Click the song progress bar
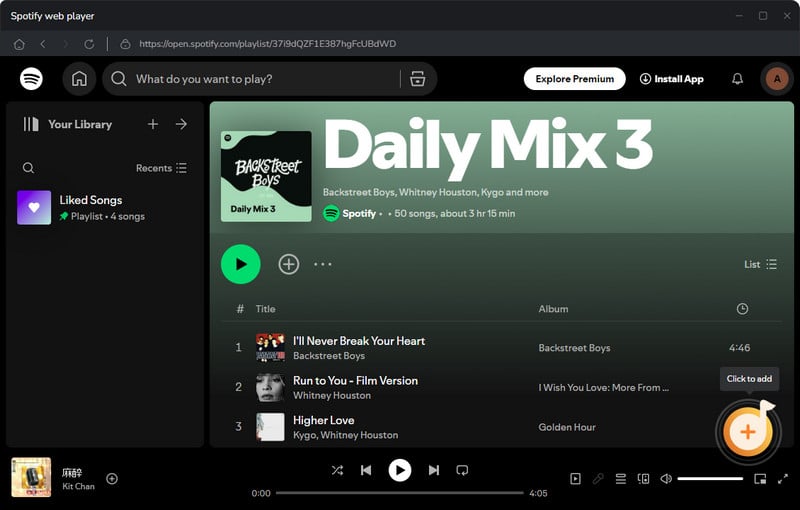The height and width of the screenshot is (510, 800). coord(400,493)
